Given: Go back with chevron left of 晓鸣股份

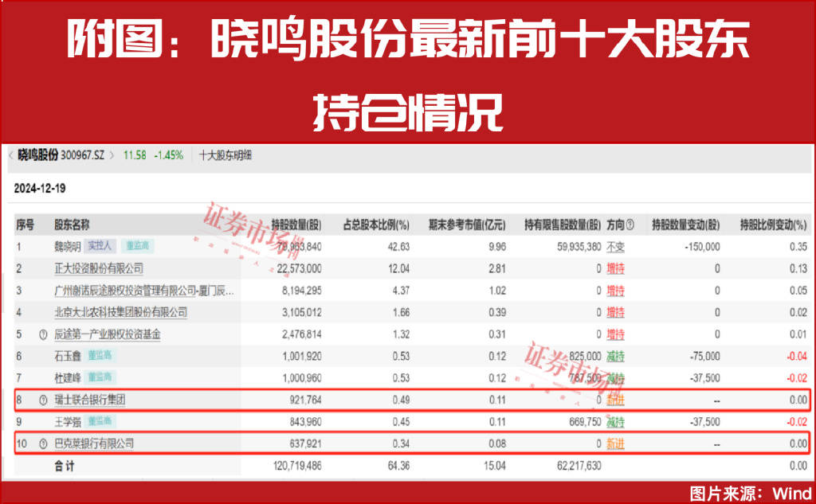Looking at the screenshot, I should (10, 155).
